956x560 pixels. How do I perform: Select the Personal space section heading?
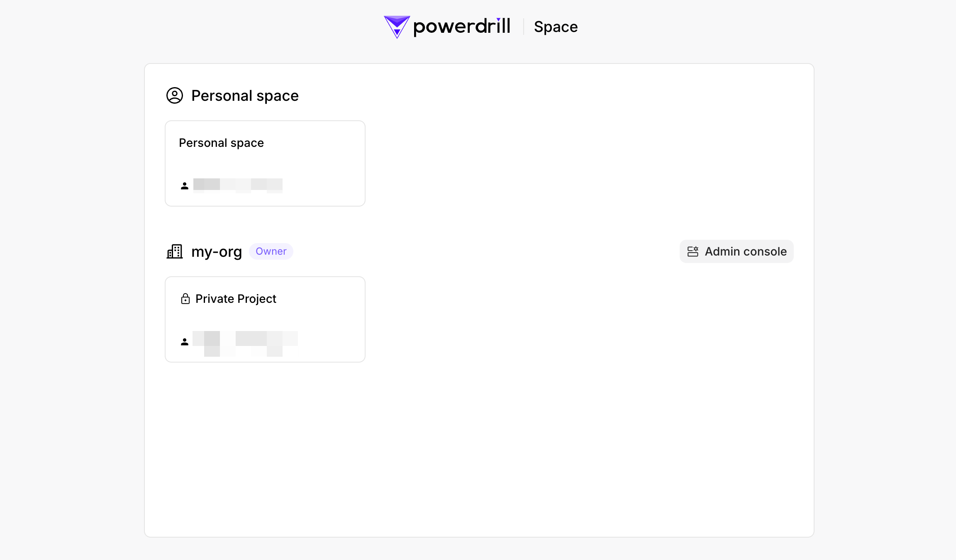click(245, 96)
